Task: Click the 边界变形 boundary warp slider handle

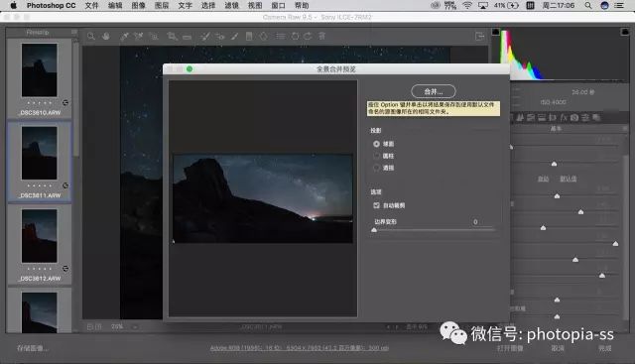Action: click(x=374, y=230)
